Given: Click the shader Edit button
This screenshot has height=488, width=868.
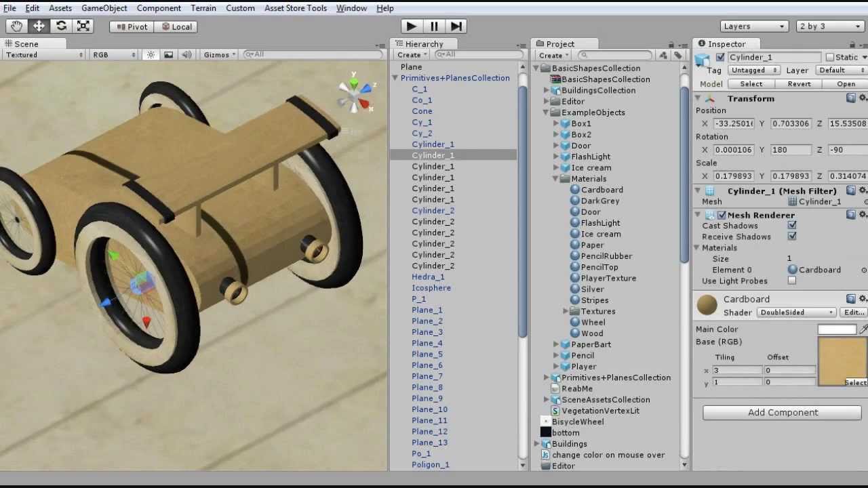Looking at the screenshot, I should [x=854, y=312].
